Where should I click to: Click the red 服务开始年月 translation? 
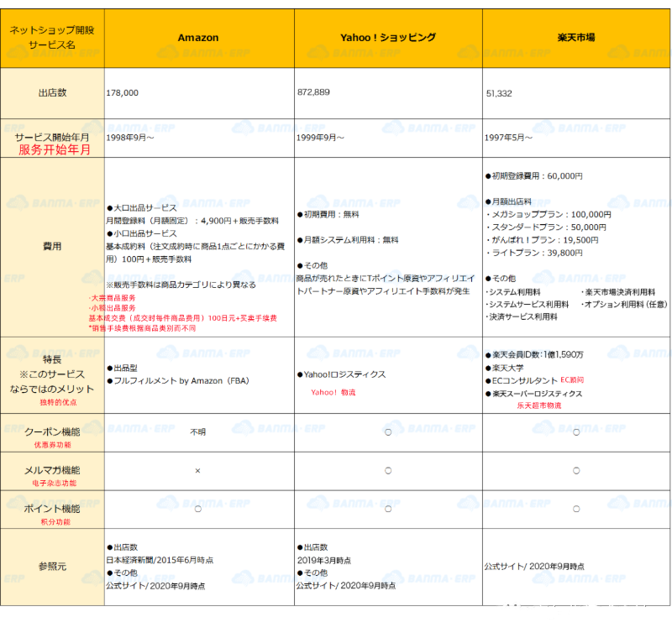click(55, 149)
